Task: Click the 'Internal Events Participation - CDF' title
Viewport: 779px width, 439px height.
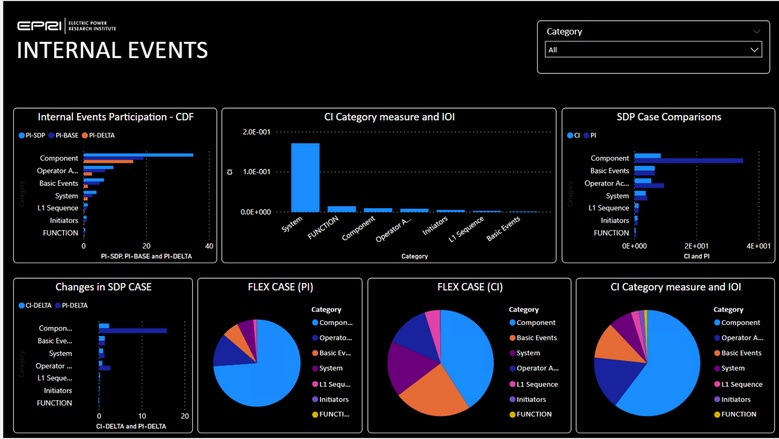Action: [116, 117]
